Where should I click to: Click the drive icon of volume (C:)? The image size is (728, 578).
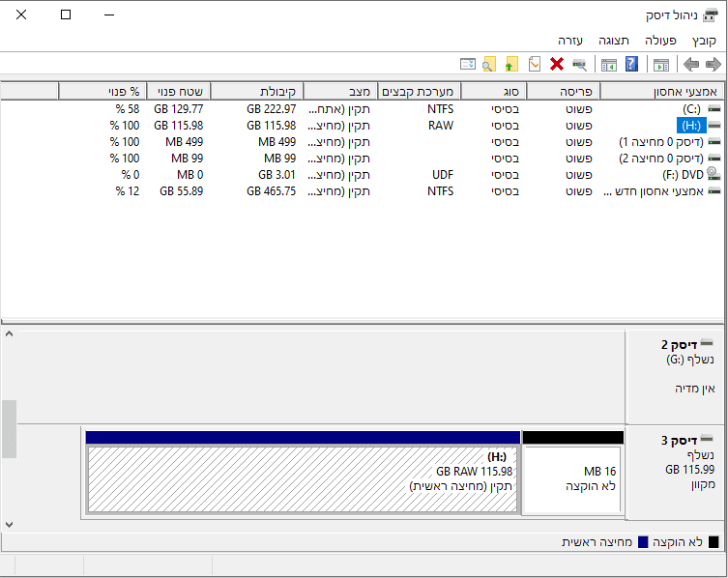(x=714, y=108)
